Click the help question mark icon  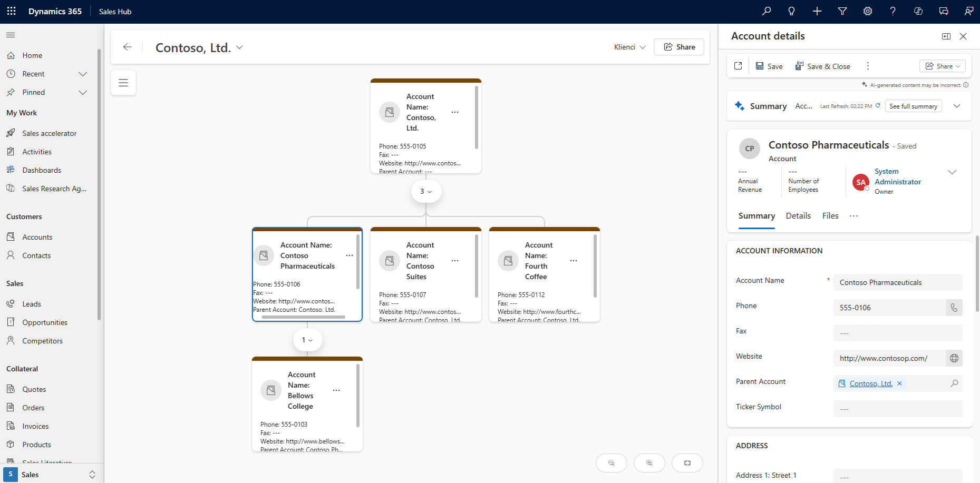point(892,11)
